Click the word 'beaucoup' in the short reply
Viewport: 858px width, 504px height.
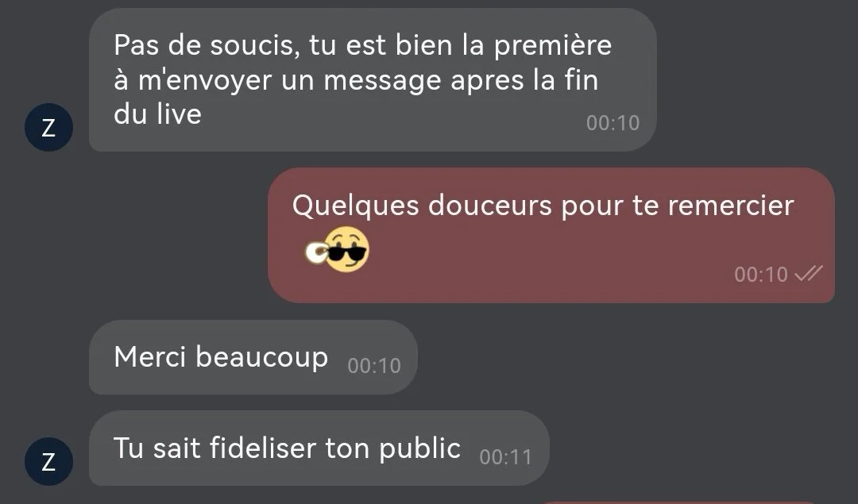tap(261, 358)
